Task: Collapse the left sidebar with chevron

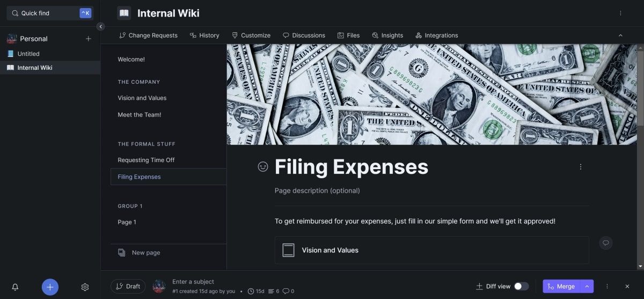Action: click(100, 26)
